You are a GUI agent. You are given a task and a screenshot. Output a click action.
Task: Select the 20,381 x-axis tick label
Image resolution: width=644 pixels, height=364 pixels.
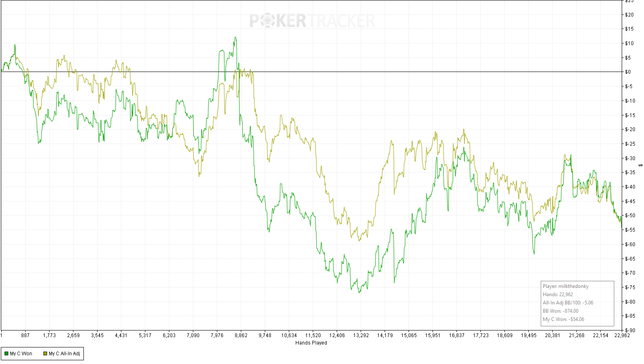coord(553,335)
